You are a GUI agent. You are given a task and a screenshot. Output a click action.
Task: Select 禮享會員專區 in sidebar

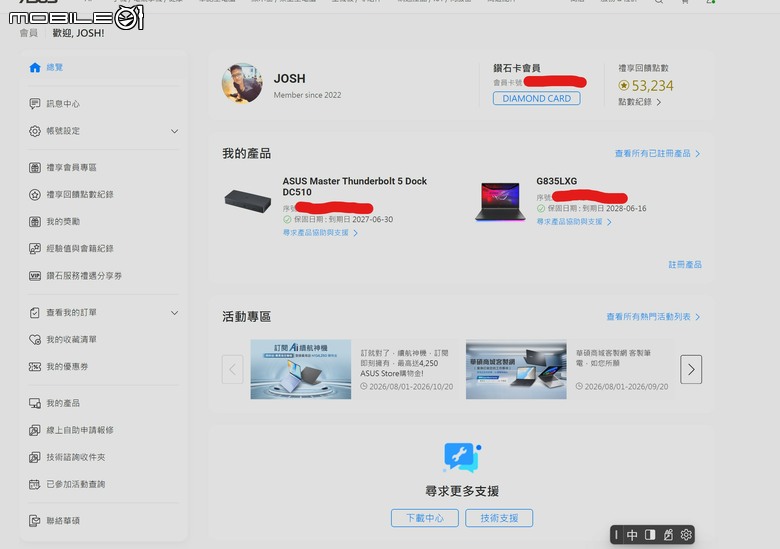[x=72, y=168]
